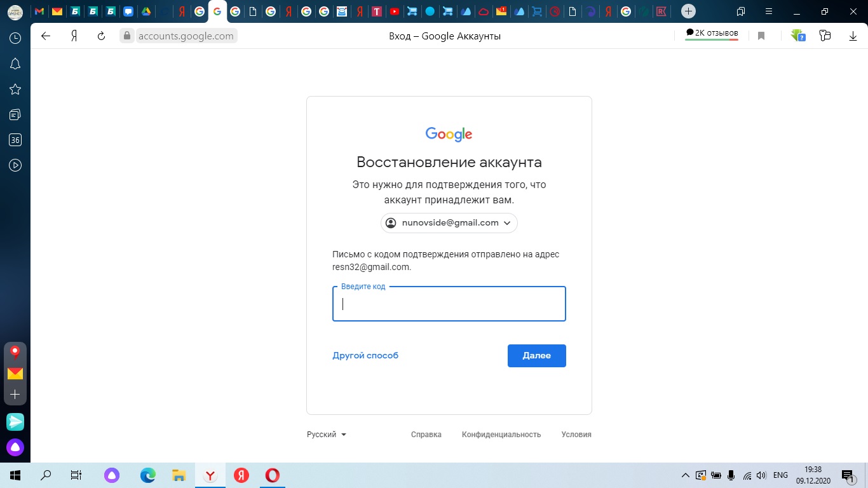Click the battery icon in system tray
The height and width of the screenshot is (488, 868).
pos(716,475)
